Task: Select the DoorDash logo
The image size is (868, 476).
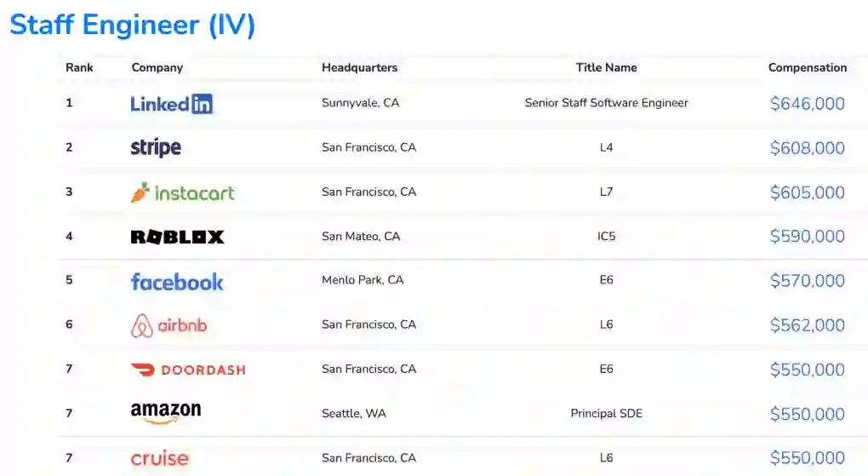Action: pyautogui.click(x=187, y=370)
